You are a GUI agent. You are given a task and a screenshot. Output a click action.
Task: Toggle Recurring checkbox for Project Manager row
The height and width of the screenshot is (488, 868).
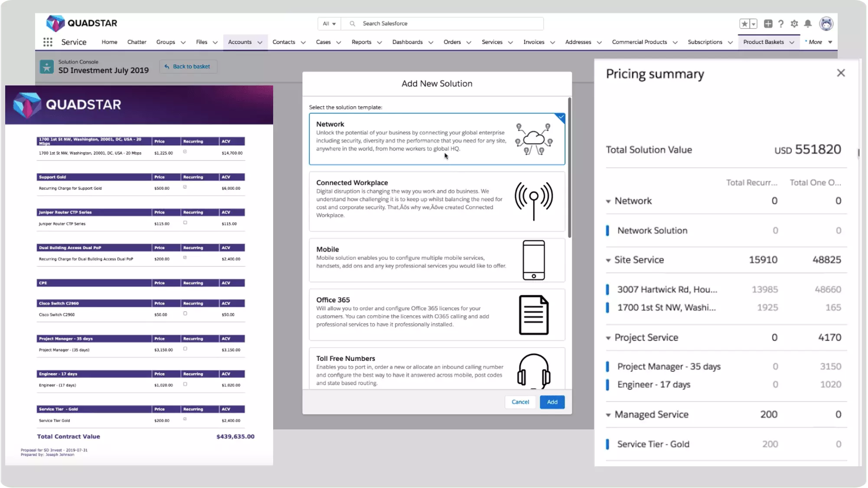(185, 349)
